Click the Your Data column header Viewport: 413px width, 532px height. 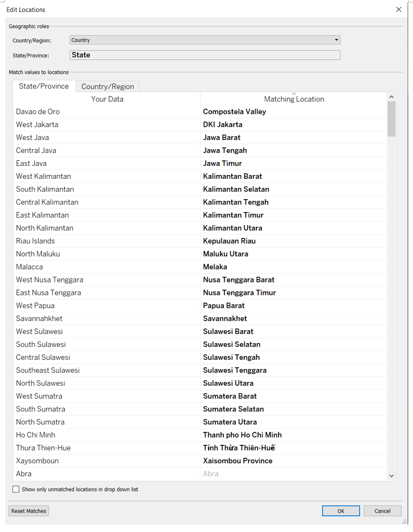tap(107, 99)
